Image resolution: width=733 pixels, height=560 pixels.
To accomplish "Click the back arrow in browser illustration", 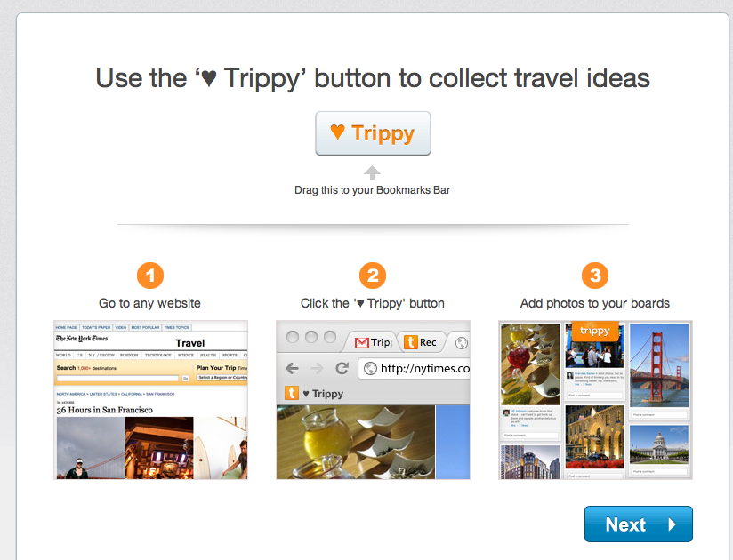I will coord(292,368).
